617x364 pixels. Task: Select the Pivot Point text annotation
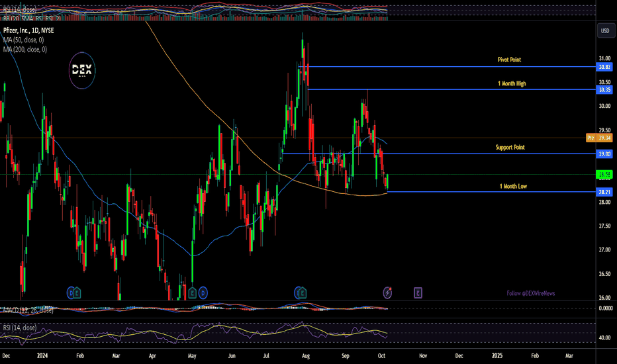[x=509, y=60]
